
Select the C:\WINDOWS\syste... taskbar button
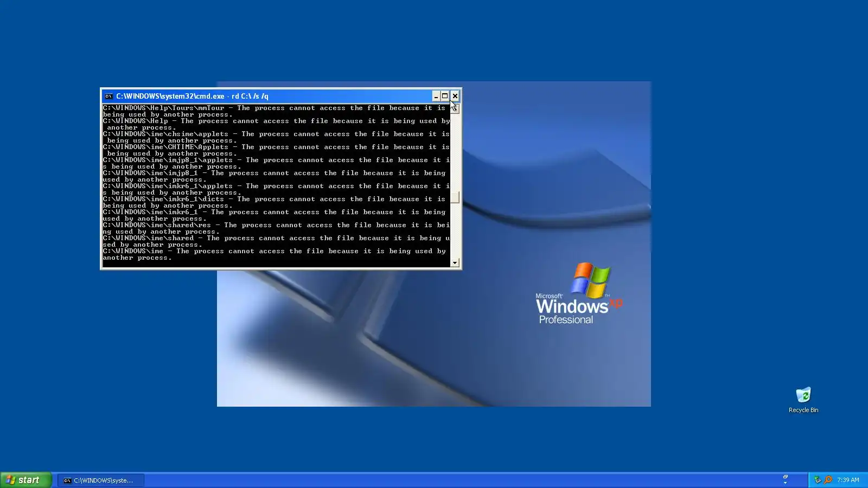(101, 480)
